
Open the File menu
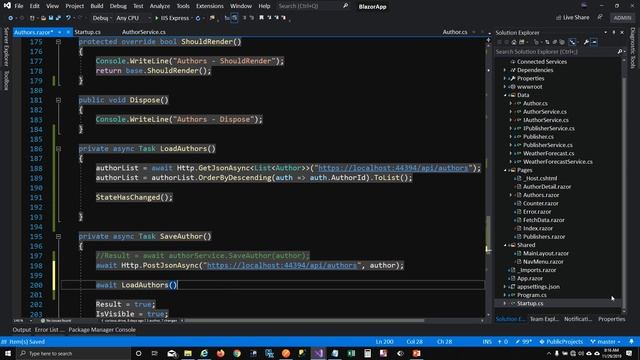(x=19, y=6)
